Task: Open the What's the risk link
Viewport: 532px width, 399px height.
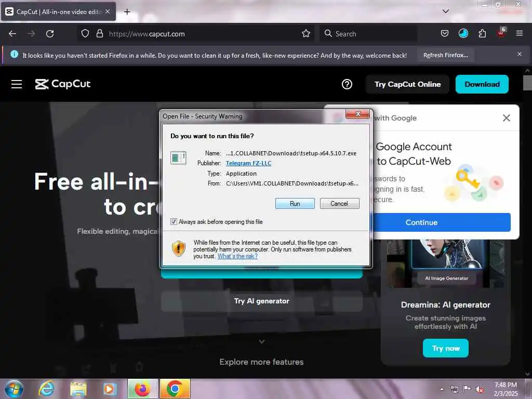Action: 237,256
